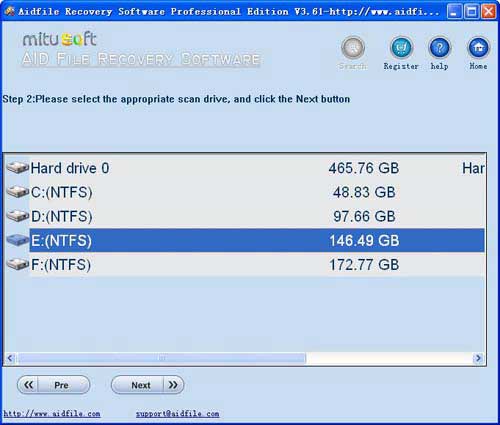Click the 48.83 GB size value
Screen dimensions: 500x425
tap(364, 192)
